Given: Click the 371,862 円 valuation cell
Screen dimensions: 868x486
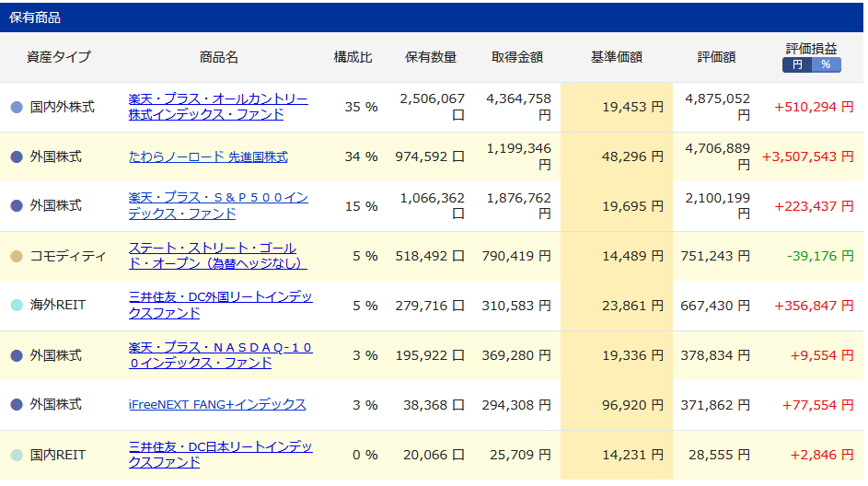Looking at the screenshot, I should coord(715,405).
